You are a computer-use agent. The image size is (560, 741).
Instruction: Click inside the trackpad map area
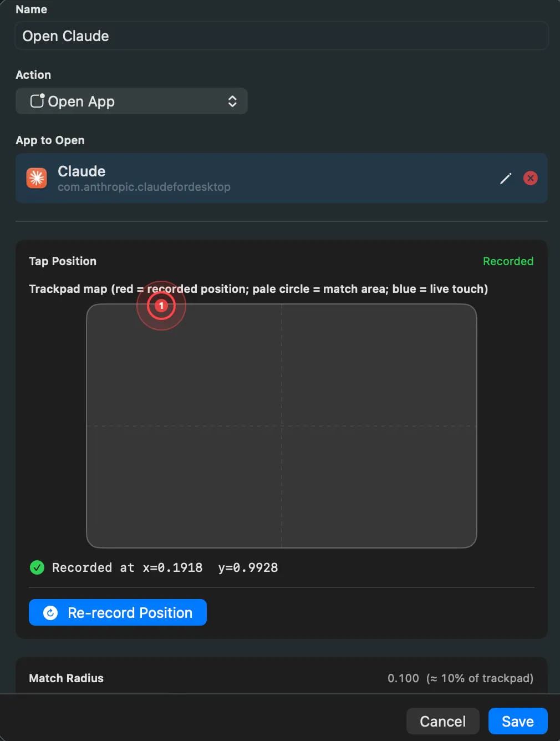pos(282,426)
